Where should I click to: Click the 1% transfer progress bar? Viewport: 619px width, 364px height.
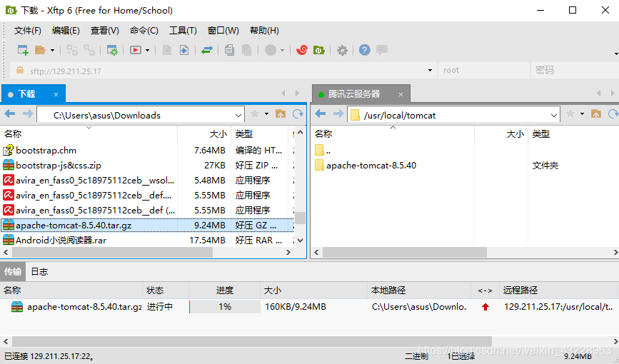click(225, 307)
